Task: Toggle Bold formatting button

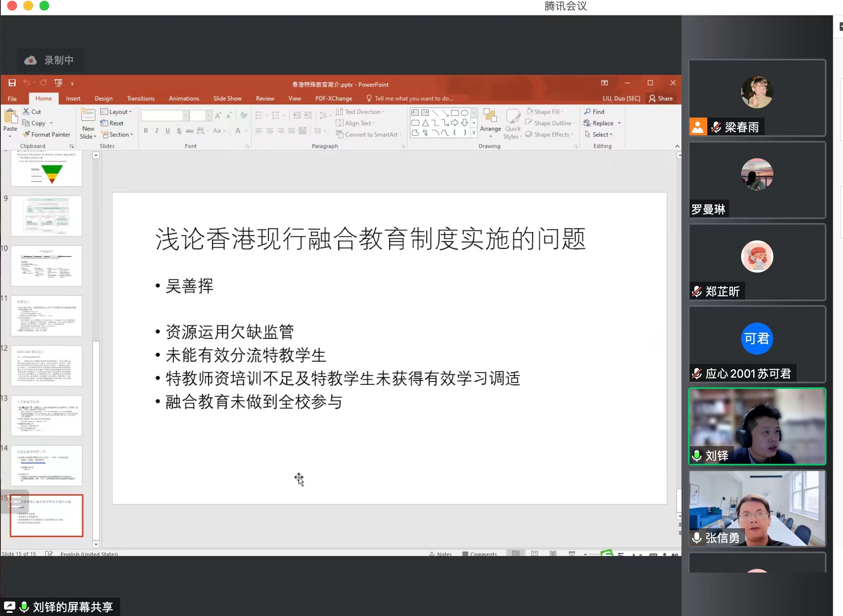Action: pos(146,130)
